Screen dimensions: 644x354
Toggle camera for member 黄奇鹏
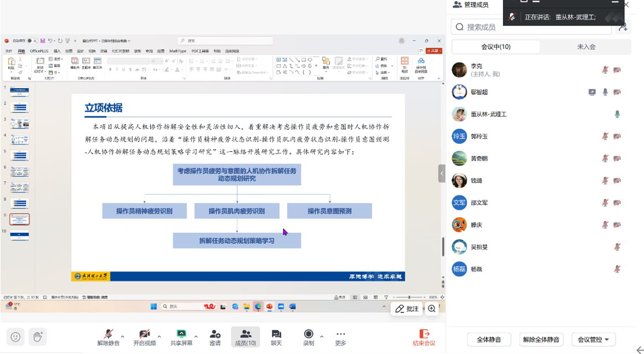click(617, 158)
